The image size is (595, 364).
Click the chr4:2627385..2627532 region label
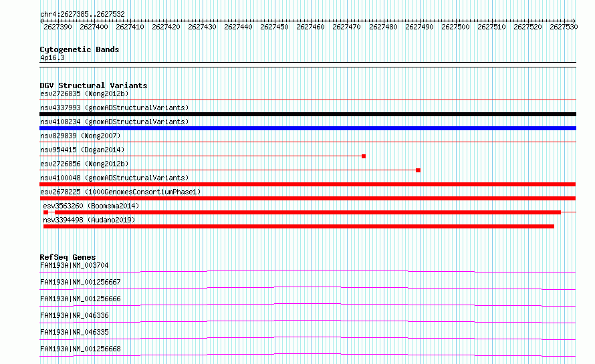82,14
